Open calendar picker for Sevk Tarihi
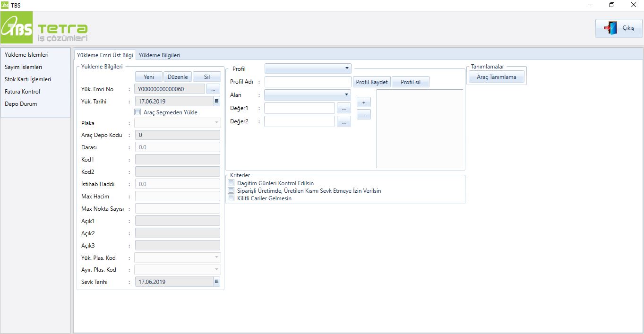Image resolution: width=644 pixels, height=334 pixels. click(x=216, y=282)
